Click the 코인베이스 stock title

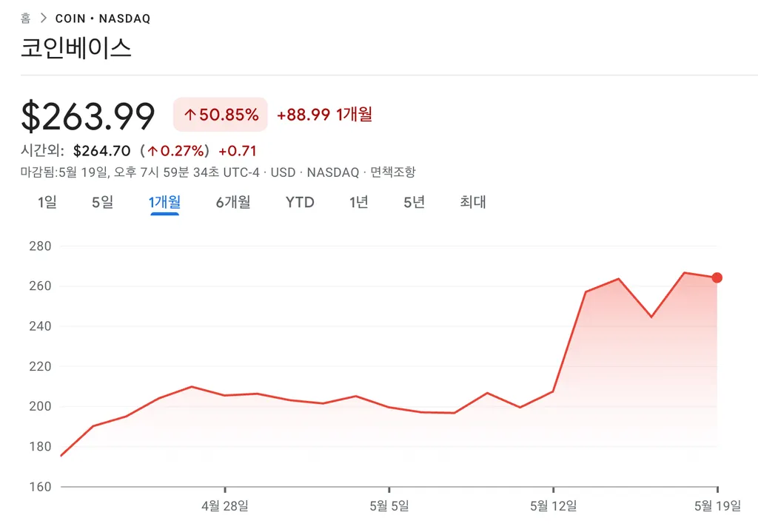(76, 48)
